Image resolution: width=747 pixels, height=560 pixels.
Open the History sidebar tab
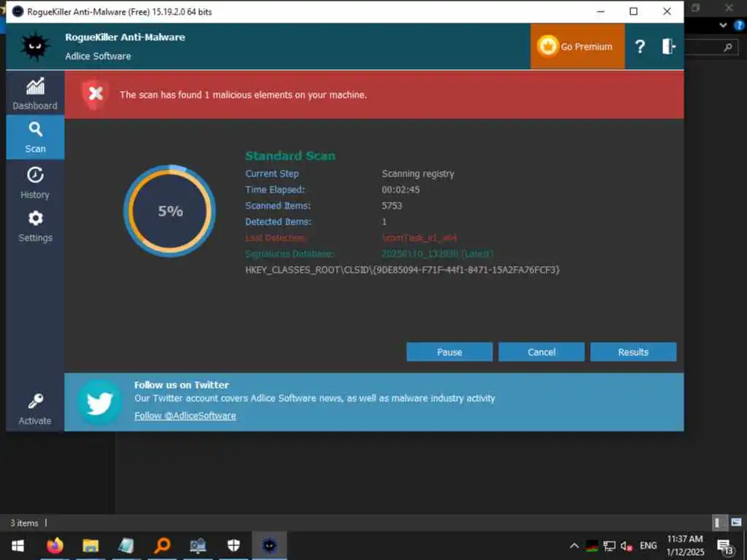(35, 182)
